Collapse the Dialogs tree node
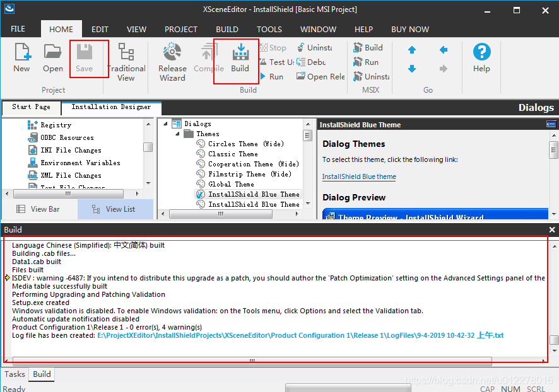Viewport: 559px width, 392px height. (x=165, y=124)
